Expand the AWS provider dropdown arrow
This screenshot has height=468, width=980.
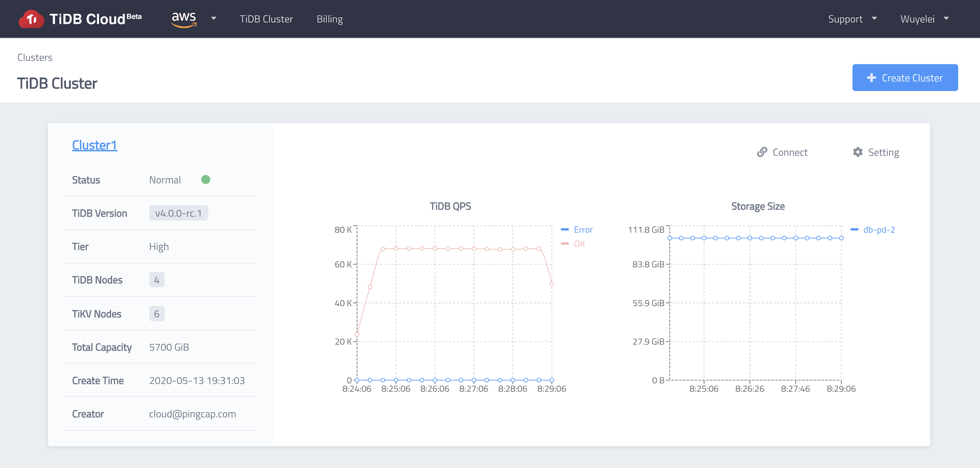(x=214, y=18)
